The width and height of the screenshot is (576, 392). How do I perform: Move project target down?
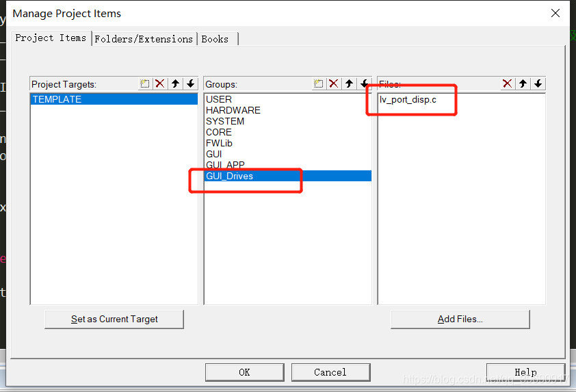click(x=191, y=83)
